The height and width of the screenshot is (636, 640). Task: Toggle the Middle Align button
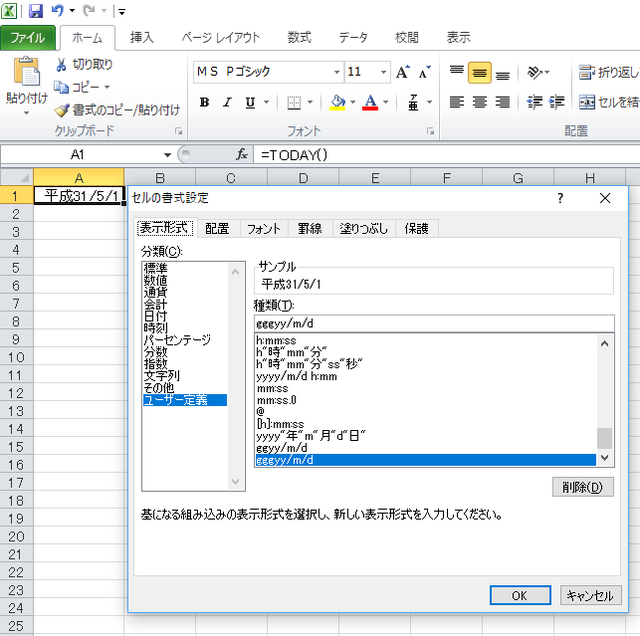tap(480, 73)
